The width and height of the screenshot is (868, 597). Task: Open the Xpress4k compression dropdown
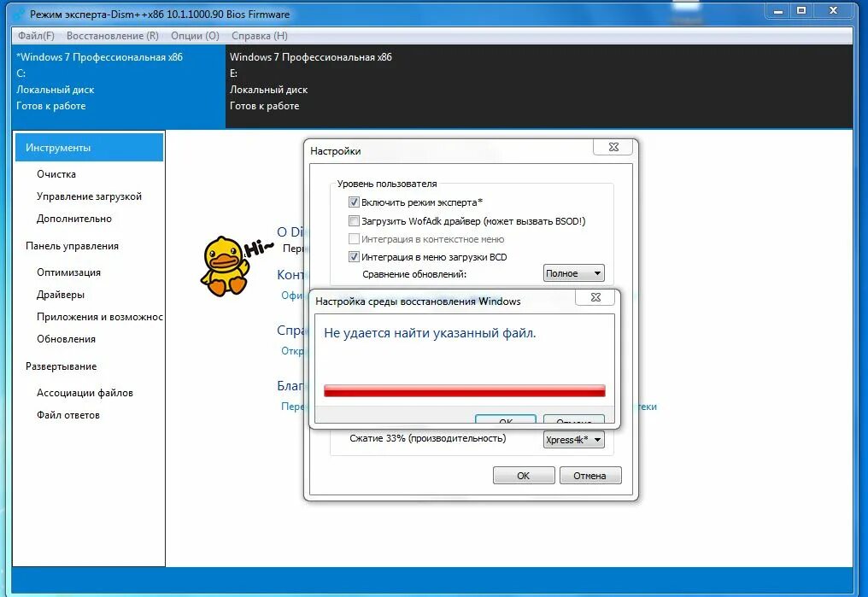point(573,440)
